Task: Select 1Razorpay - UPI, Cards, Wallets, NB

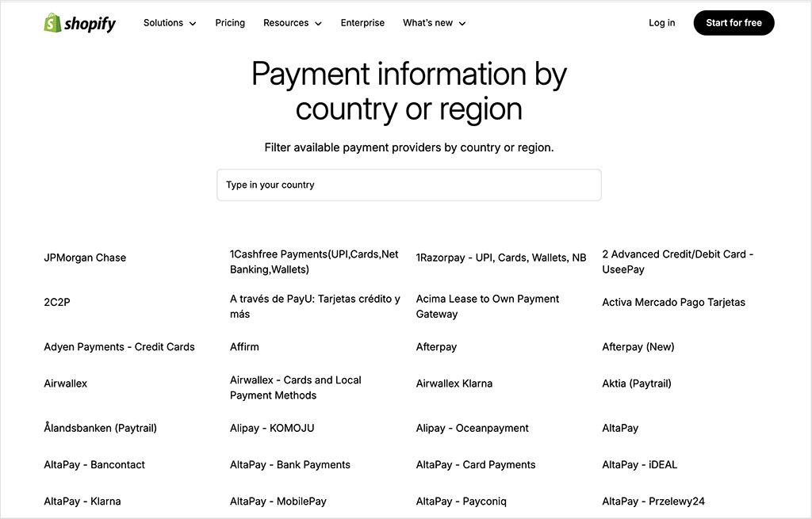Action: 501,258
